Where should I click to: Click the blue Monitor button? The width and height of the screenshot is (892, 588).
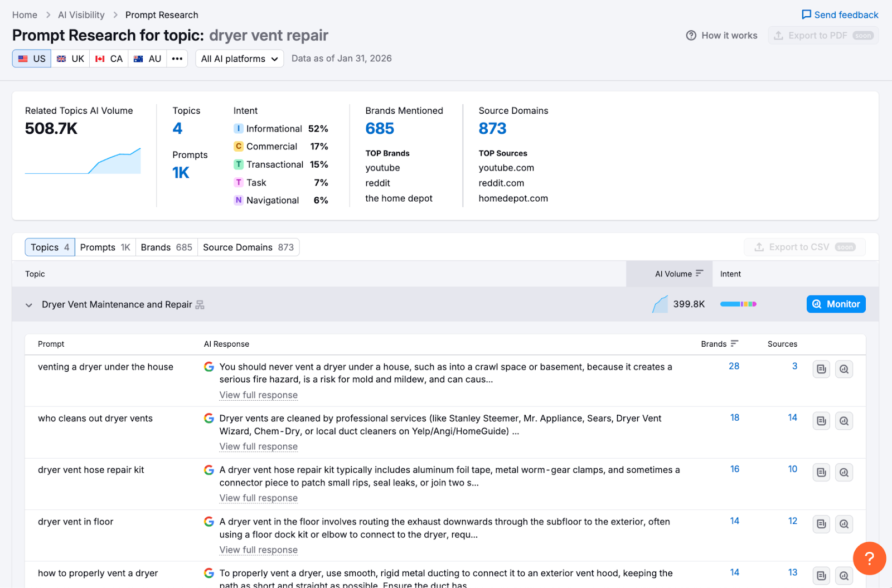point(836,304)
